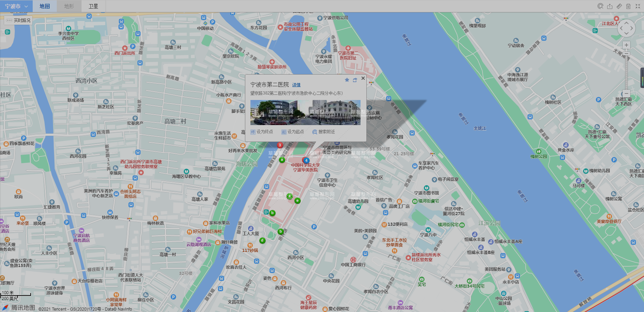Pan the map up with compass arrow
The width and height of the screenshot is (644, 312).
coord(626,23)
